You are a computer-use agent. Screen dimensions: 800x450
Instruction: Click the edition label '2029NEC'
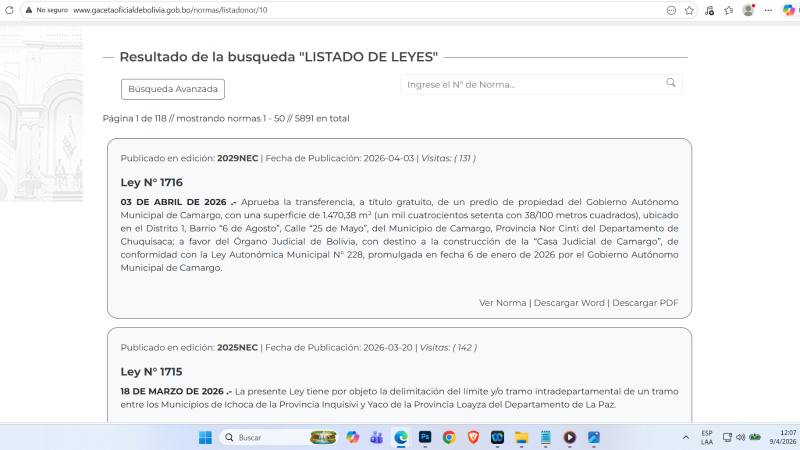pos(238,158)
